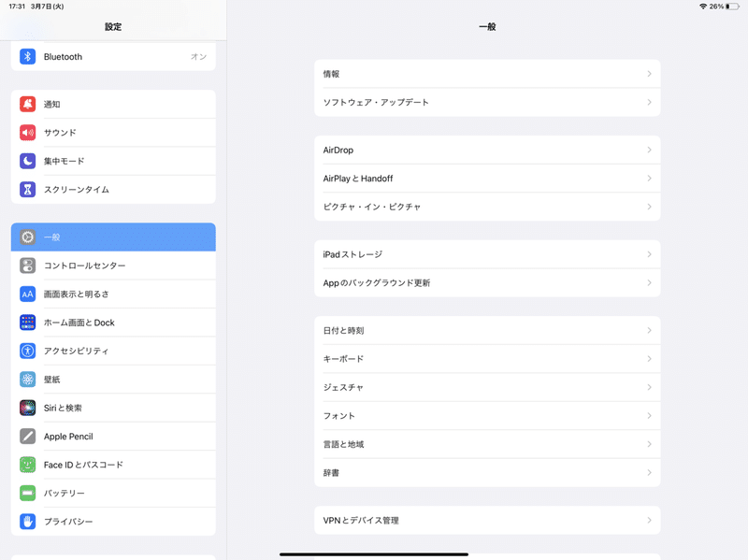Tap the battery status icon
748x560 pixels.
732,7
